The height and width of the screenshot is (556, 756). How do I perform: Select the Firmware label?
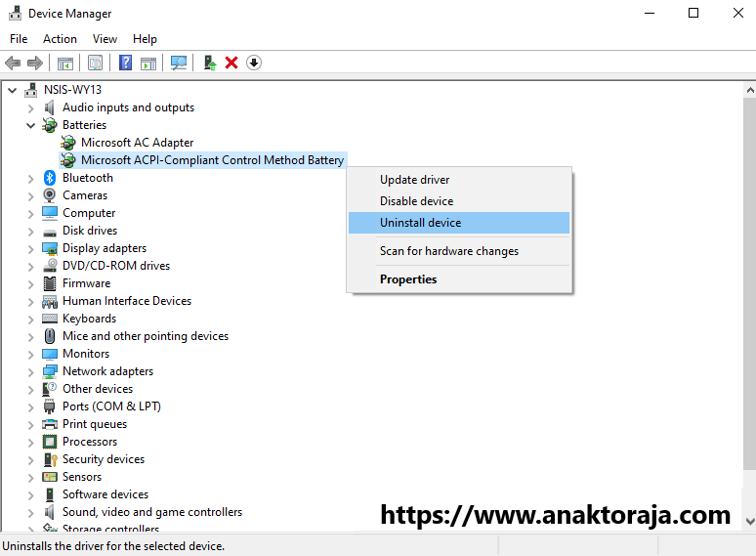[x=86, y=283]
